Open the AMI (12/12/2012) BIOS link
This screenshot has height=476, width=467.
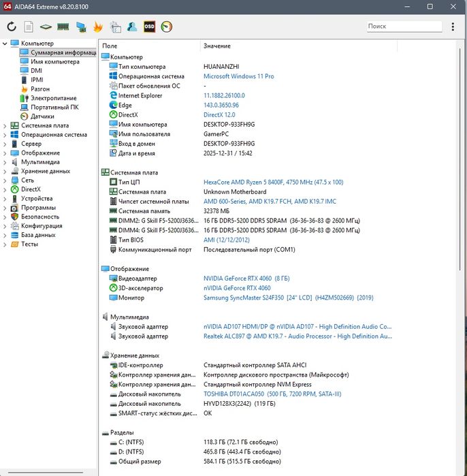point(227,240)
